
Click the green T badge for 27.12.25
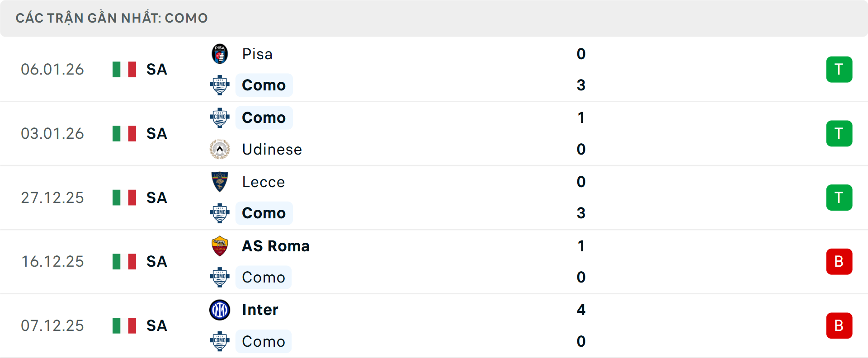point(839,198)
